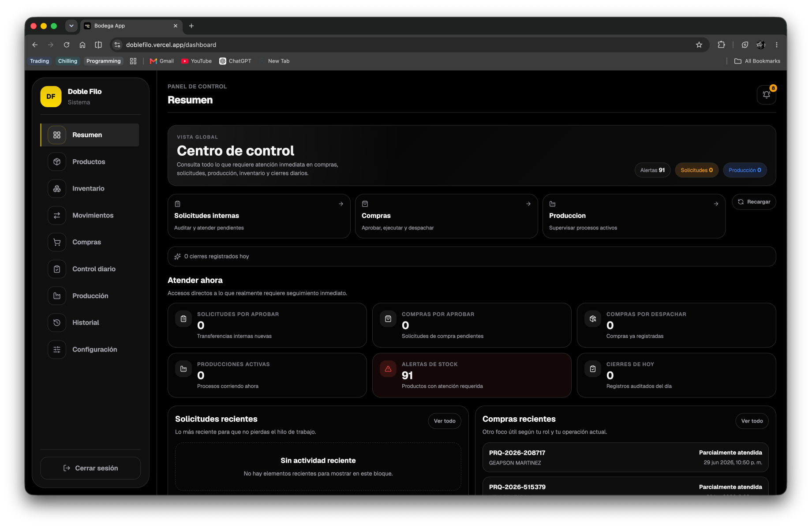Screen dimensions: 812x528
Task: Close the Bodega App tab
Action: click(x=176, y=26)
